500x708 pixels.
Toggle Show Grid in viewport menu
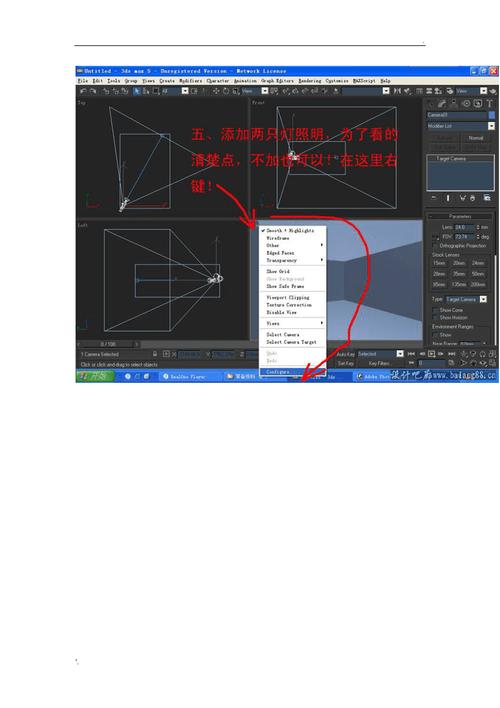coord(292,271)
